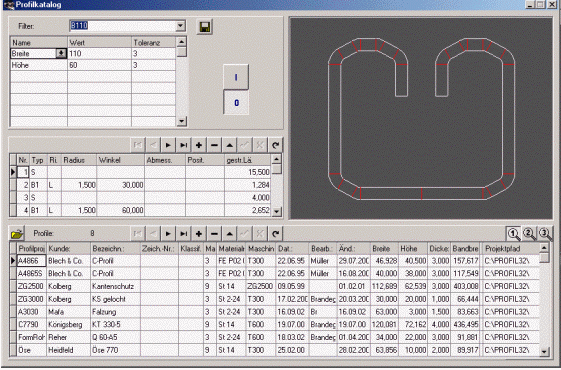The image size is (561, 370).
Task: Delete record with minus in element table navigator
Action: [x=214, y=145]
